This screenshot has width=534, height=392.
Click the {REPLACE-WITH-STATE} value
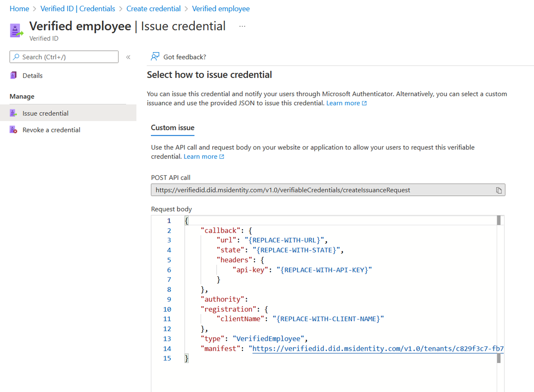click(296, 250)
